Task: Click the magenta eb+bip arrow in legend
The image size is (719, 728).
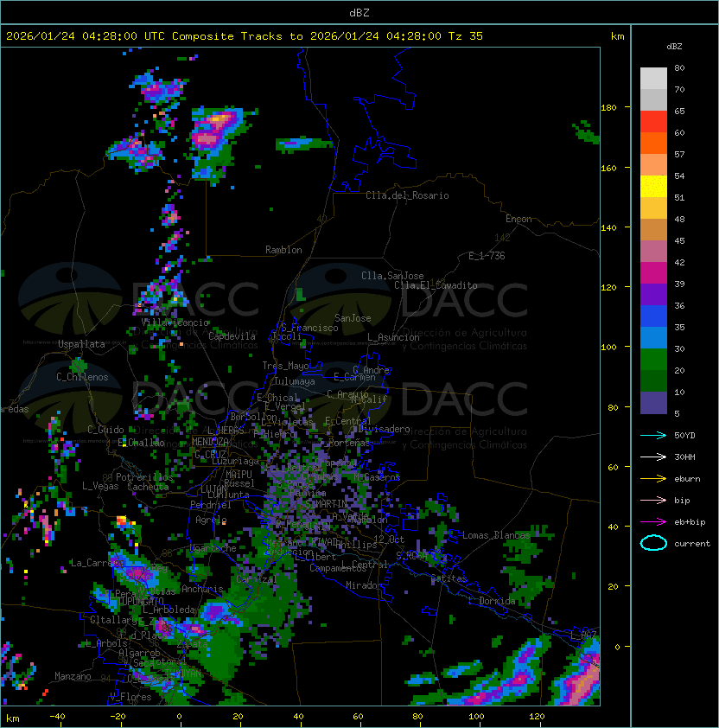Action: 653,522
